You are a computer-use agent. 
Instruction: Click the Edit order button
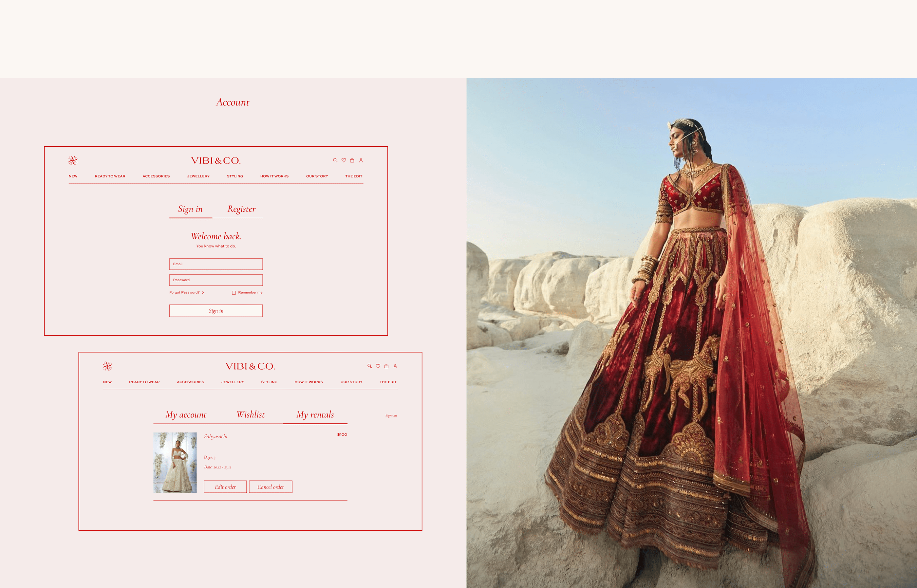point(225,487)
